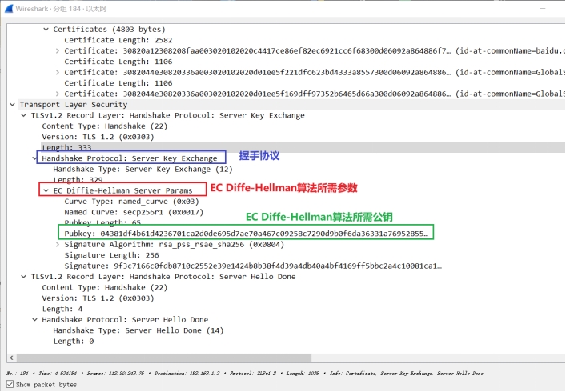
Task: Select the Pubkey: 04381df4b61d… row
Action: (247, 234)
